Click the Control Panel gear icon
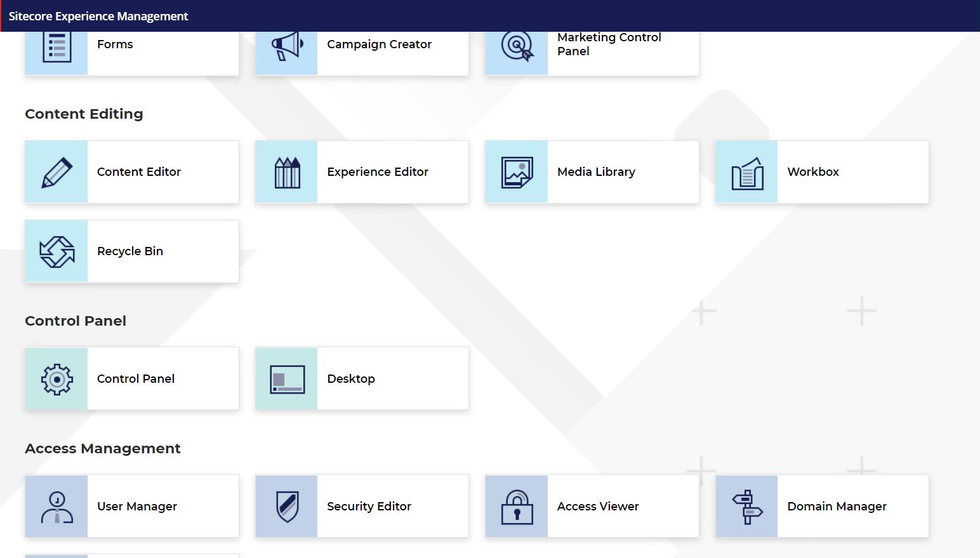 (56, 379)
